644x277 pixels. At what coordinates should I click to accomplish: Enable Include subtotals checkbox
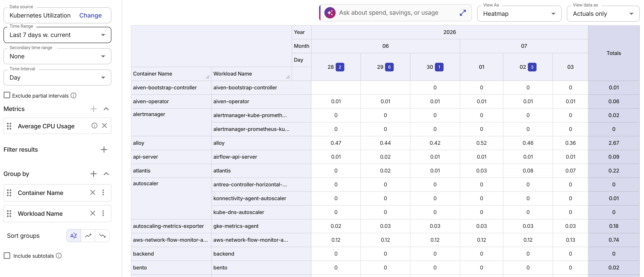tap(7, 256)
